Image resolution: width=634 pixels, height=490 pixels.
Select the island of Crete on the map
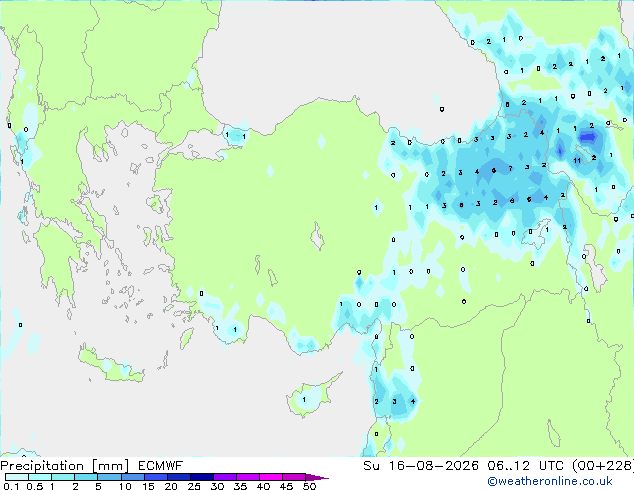coord(110,365)
